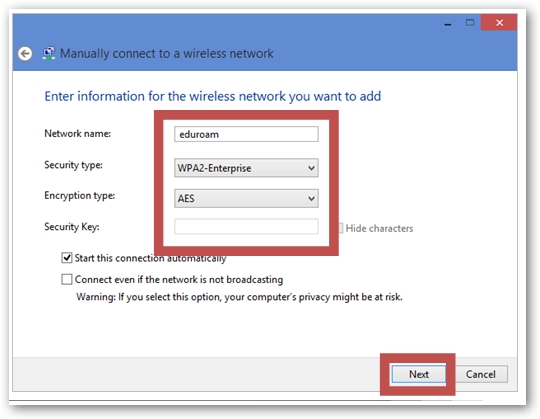Go back using the circular arrow icon

click(25, 54)
